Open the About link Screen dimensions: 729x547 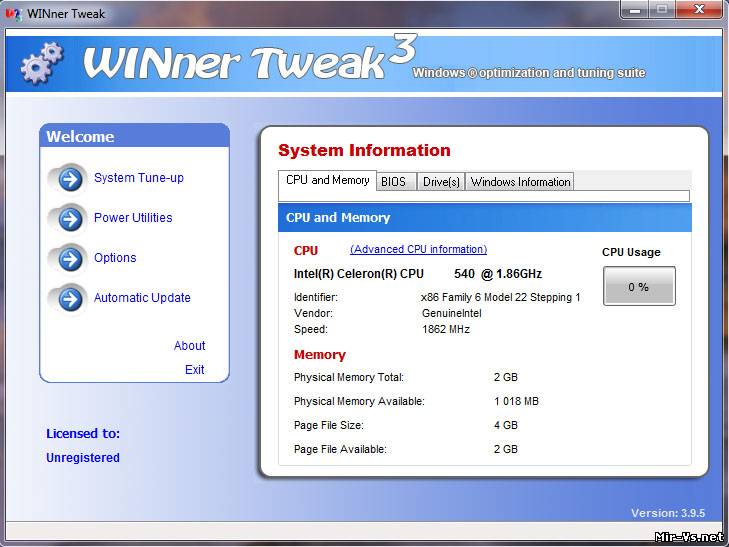click(189, 346)
